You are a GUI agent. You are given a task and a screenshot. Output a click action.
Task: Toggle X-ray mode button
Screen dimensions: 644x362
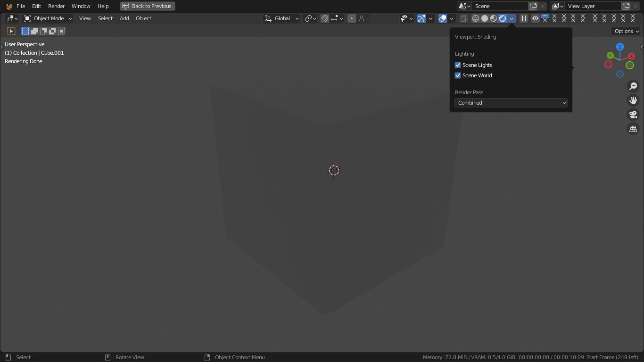pyautogui.click(x=464, y=18)
